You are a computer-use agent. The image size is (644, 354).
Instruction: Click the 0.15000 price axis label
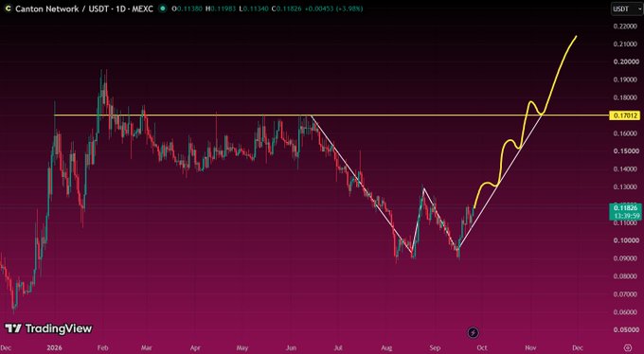[626, 151]
